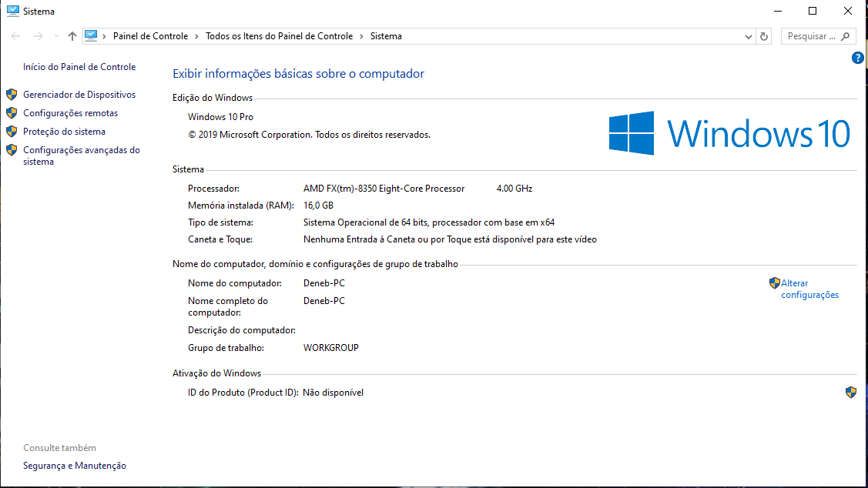Click the back navigation arrow

pyautogui.click(x=15, y=36)
